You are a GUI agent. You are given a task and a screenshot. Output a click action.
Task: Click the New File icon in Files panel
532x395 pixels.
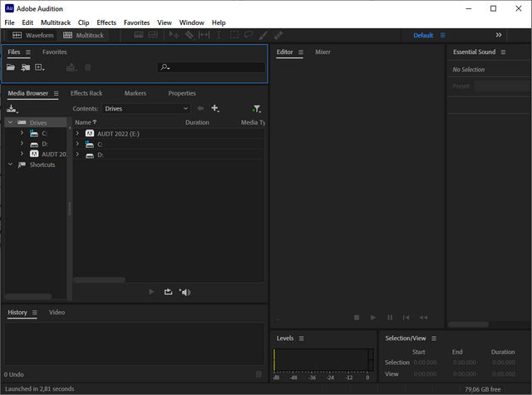pos(39,67)
